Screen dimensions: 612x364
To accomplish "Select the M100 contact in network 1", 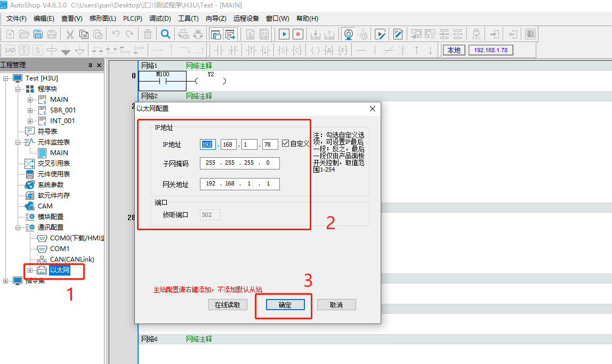I will [163, 81].
